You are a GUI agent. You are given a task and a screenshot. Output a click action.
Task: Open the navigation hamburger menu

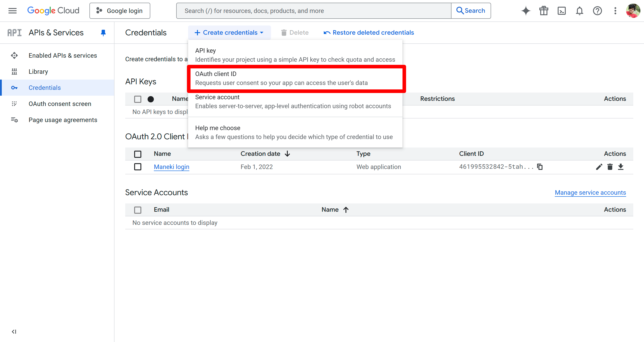pos(12,11)
